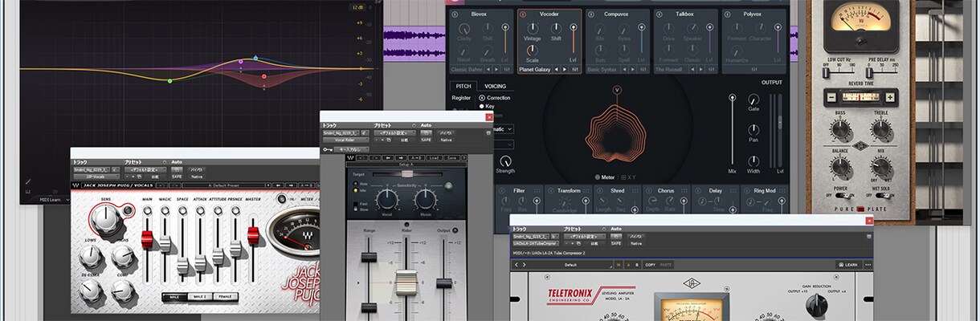Viewport: 980px width, 321px height.
Task: Click the Music sensitivity knob in Vocal Rider
Action: click(425, 198)
